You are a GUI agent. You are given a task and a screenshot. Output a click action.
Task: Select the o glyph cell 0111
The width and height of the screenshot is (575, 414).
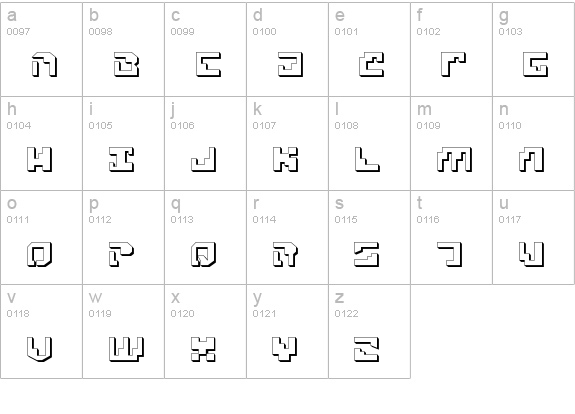pyautogui.click(x=40, y=254)
